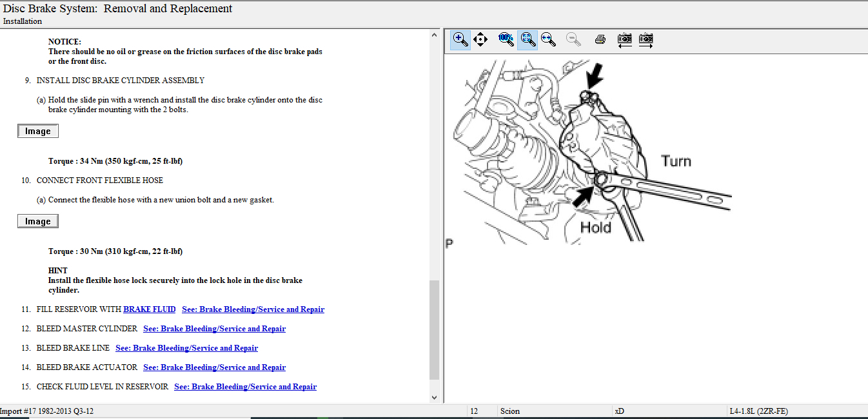Open the BRAKE FLUID link
The width and height of the screenshot is (868, 419).
tap(150, 309)
